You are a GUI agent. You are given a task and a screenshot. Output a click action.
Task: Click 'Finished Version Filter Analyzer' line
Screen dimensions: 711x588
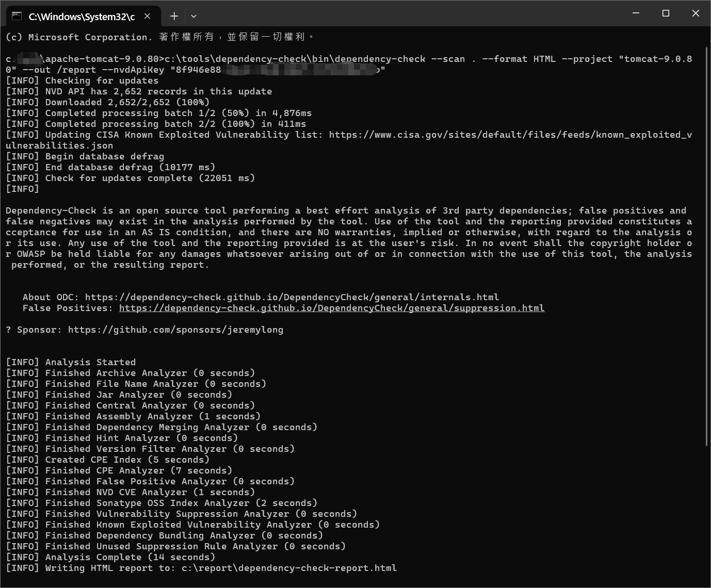[150, 449]
